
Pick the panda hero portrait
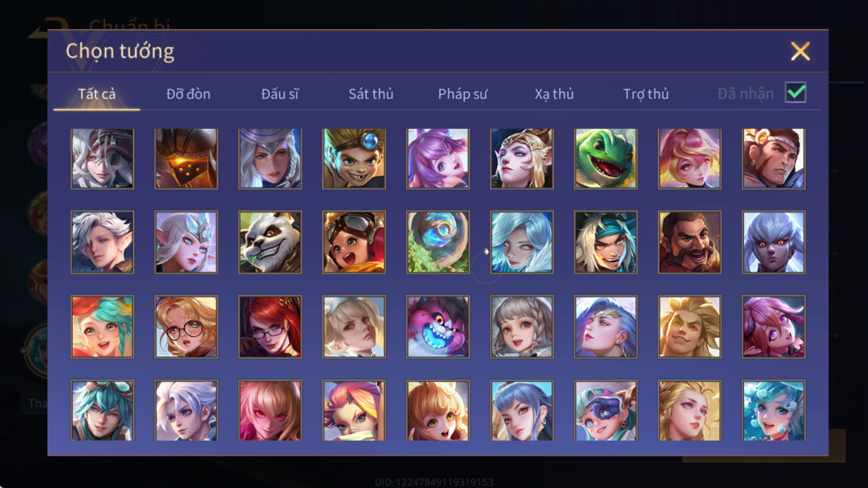pos(270,242)
